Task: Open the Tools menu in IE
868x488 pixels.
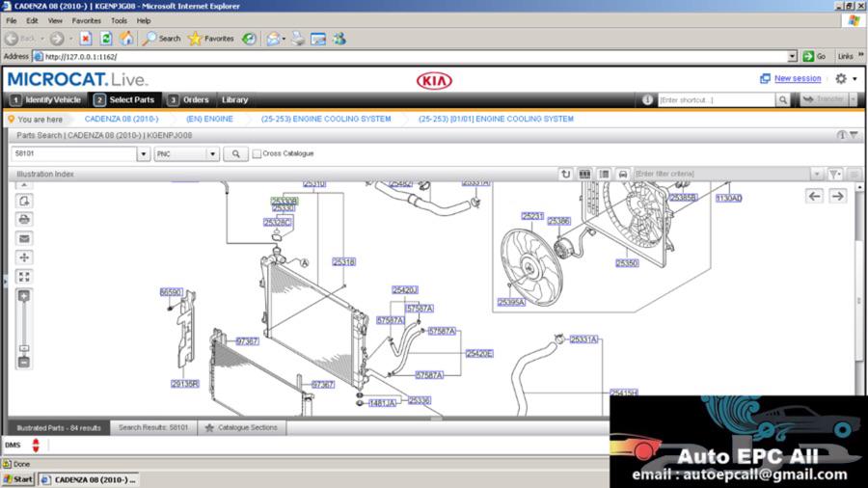Action: click(x=119, y=20)
